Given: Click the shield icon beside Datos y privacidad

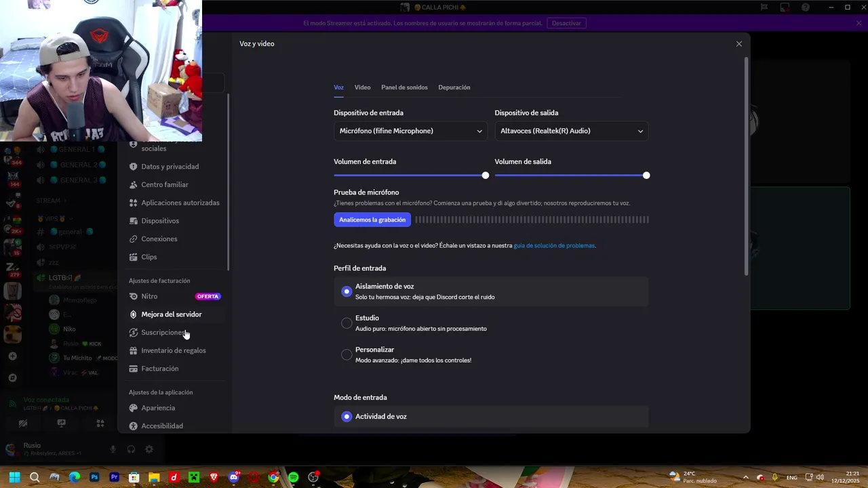Looking at the screenshot, I should click(x=134, y=167).
